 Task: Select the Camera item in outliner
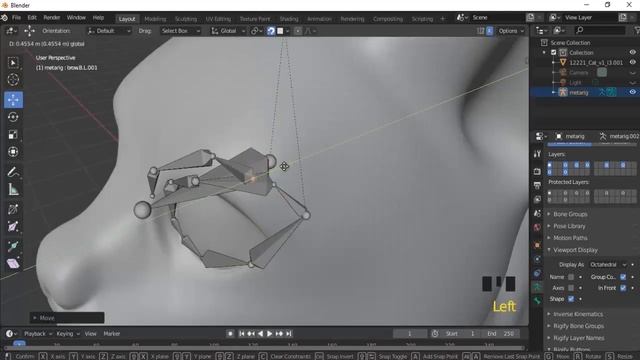coord(579,73)
